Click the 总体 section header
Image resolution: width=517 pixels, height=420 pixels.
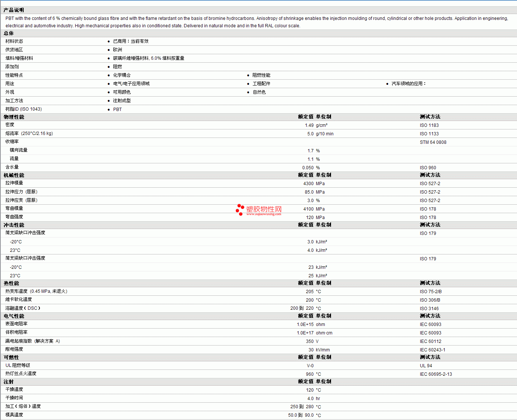click(x=9, y=33)
